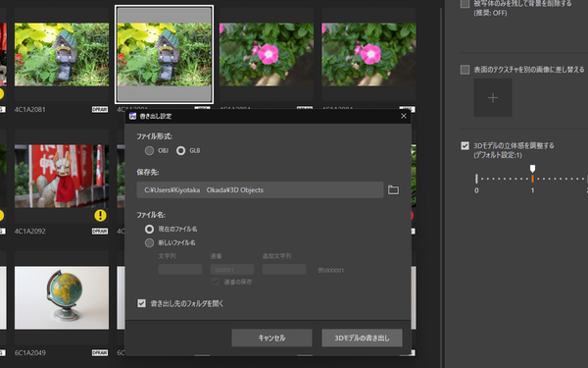588x368 pixels.
Task: Browse for save folder via folder icon
Action: click(x=393, y=189)
